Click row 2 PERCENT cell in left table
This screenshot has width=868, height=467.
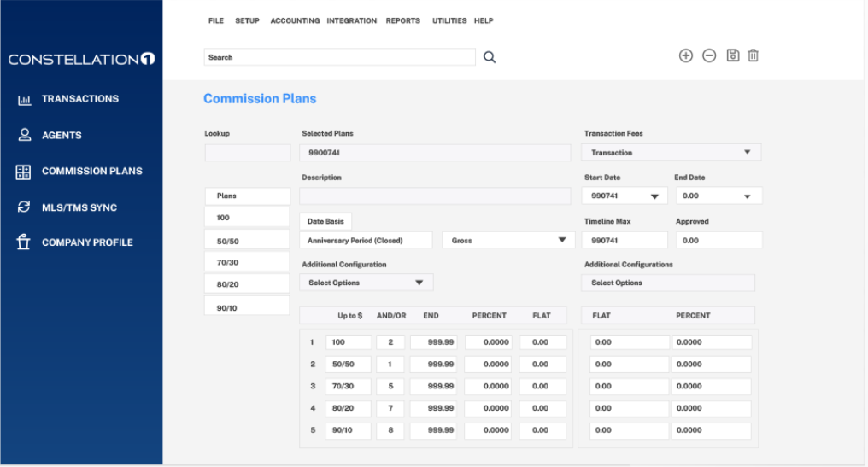pyautogui.click(x=489, y=364)
